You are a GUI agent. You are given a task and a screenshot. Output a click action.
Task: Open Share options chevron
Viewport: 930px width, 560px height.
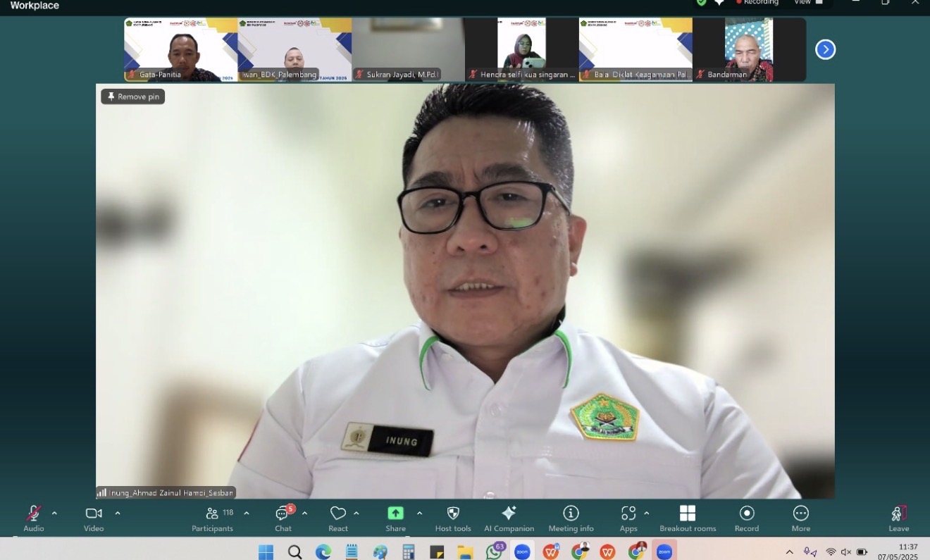tap(420, 512)
